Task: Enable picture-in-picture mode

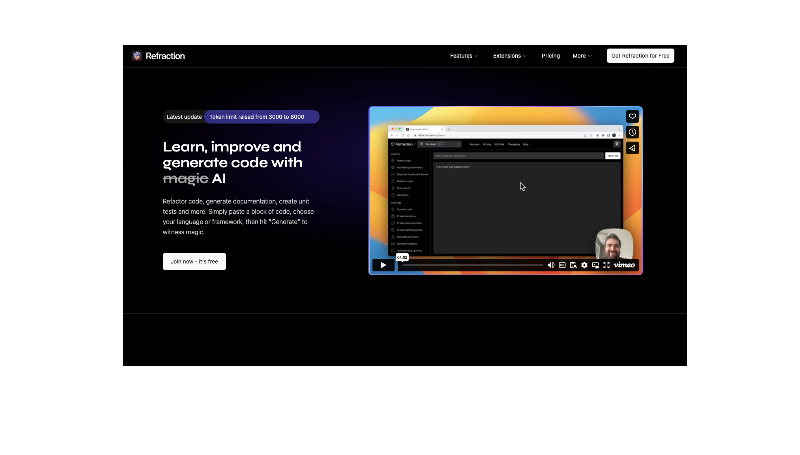Action: tap(595, 265)
